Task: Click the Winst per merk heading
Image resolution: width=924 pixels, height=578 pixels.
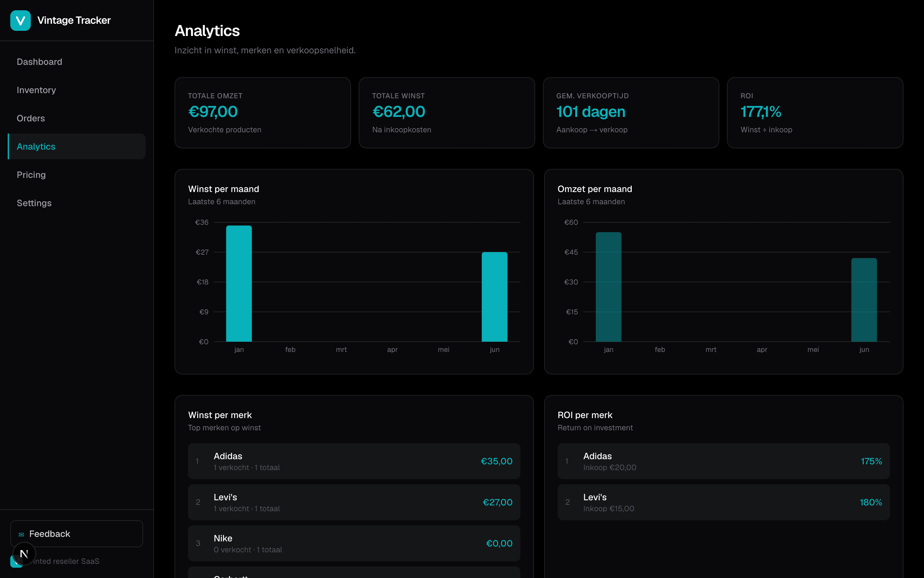Action: tap(220, 415)
